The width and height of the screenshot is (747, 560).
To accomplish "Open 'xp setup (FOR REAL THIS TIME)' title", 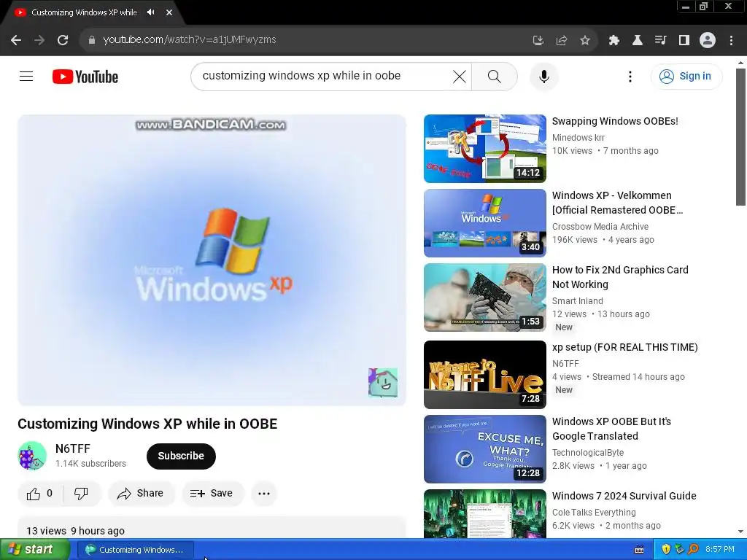I will [624, 347].
